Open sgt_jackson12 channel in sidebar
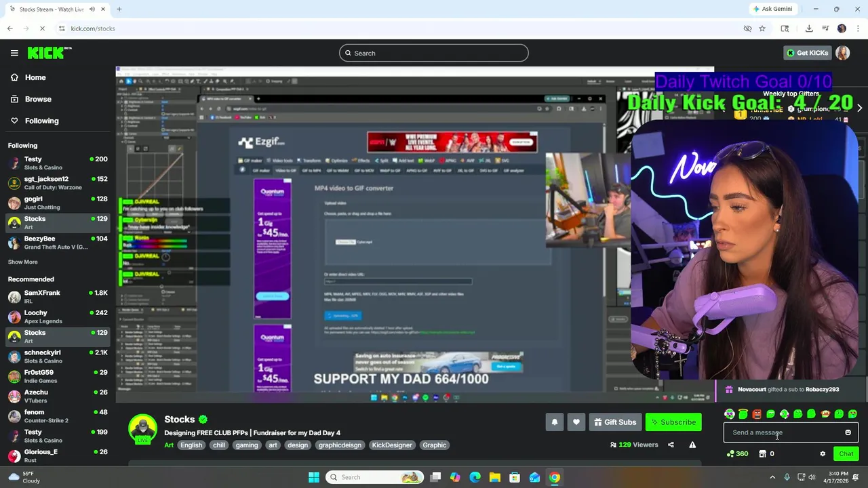868x488 pixels. [58, 183]
